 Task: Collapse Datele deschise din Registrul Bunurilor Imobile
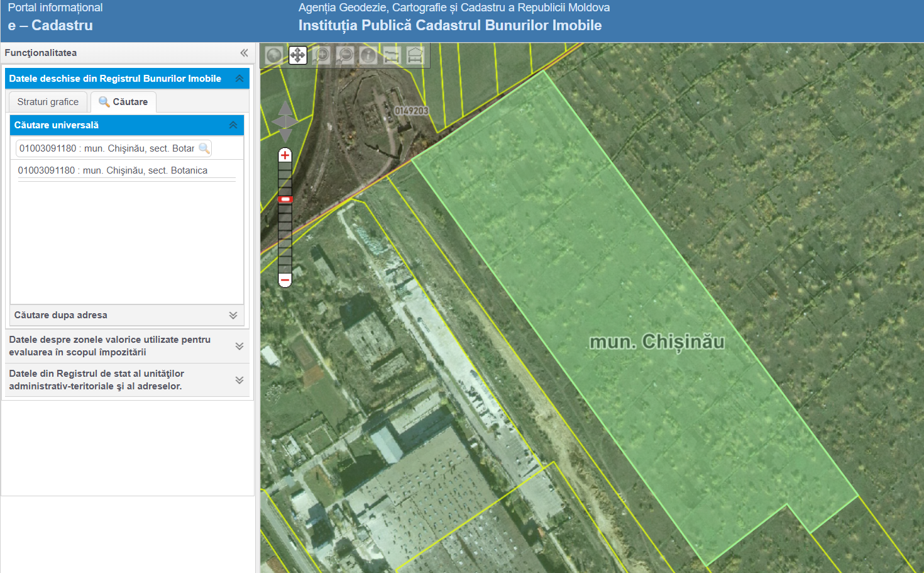pyautogui.click(x=239, y=79)
